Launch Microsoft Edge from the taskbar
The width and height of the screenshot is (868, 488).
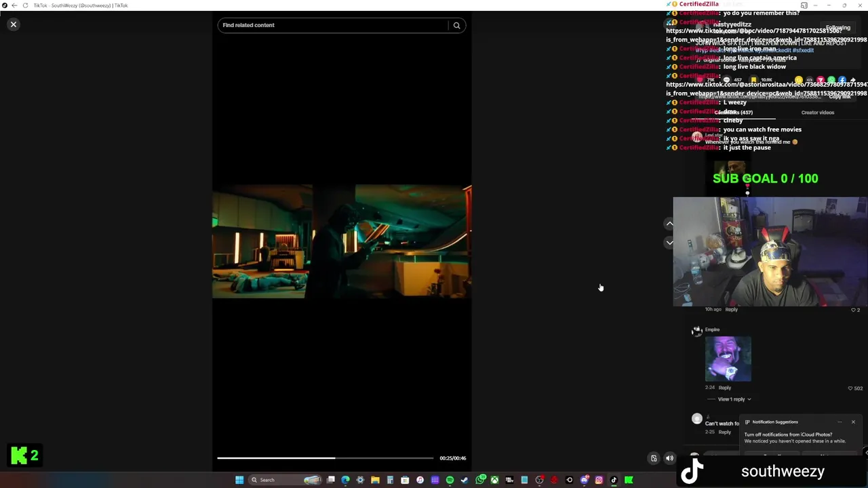345,480
